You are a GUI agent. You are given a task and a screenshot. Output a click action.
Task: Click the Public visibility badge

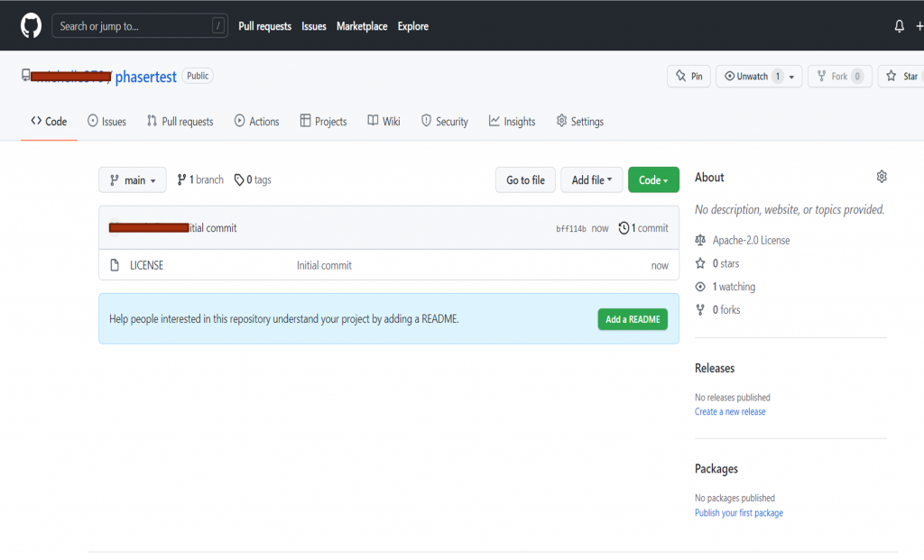pos(198,76)
